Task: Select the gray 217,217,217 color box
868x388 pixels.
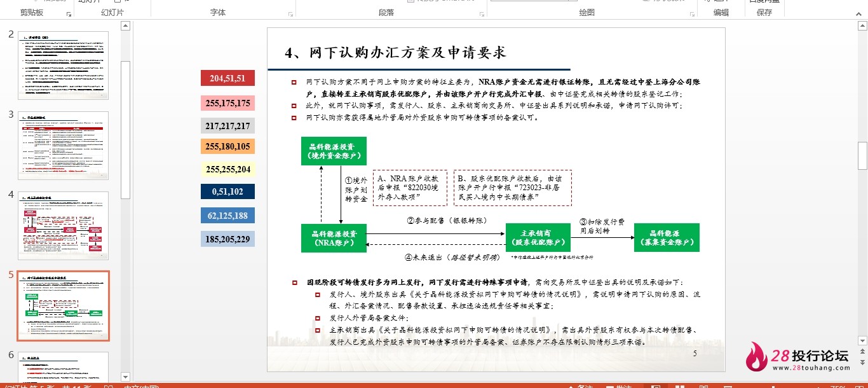Action: 227,126
